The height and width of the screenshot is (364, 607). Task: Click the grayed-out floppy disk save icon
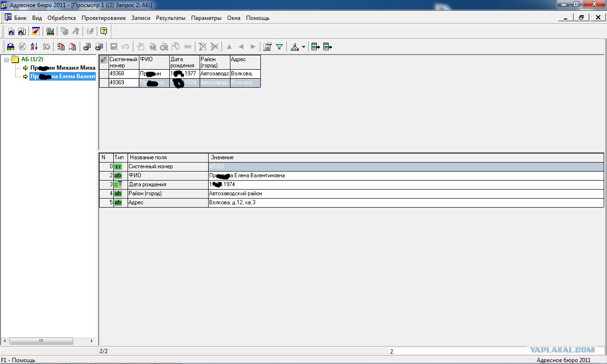tap(114, 46)
